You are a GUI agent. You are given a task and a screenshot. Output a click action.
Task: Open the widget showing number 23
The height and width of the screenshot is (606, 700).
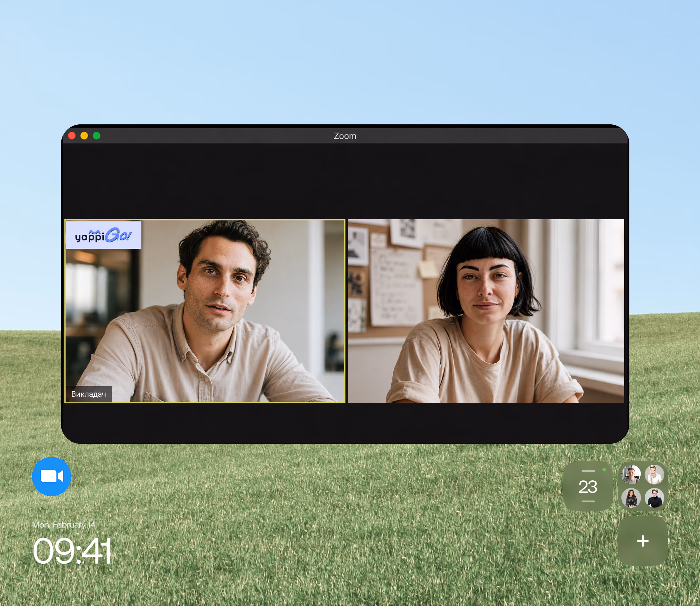[588, 486]
